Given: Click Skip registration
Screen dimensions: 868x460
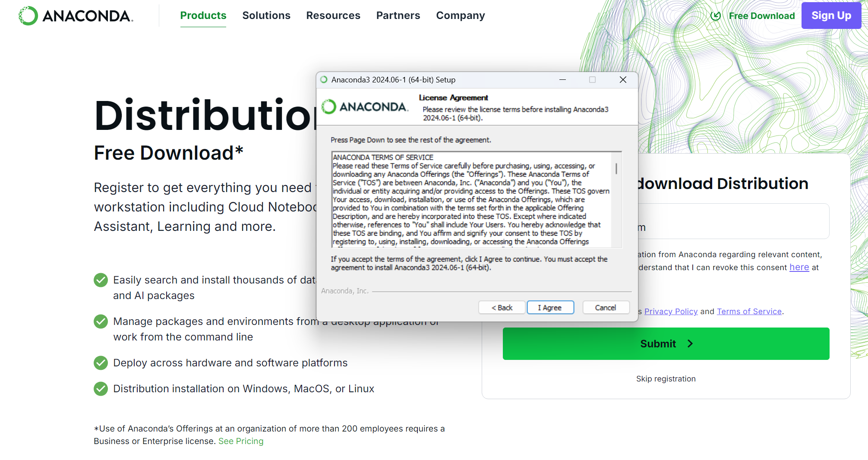Looking at the screenshot, I should pos(666,379).
